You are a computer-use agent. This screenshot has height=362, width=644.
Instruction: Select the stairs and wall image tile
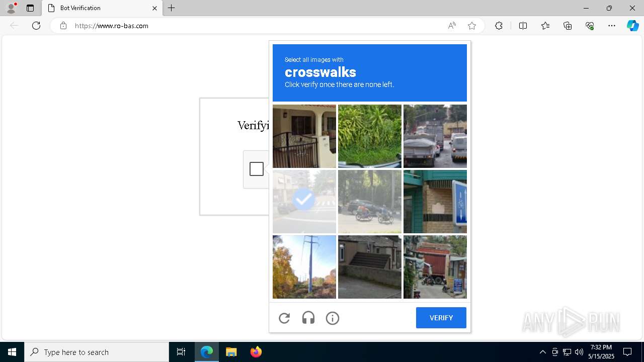click(370, 267)
